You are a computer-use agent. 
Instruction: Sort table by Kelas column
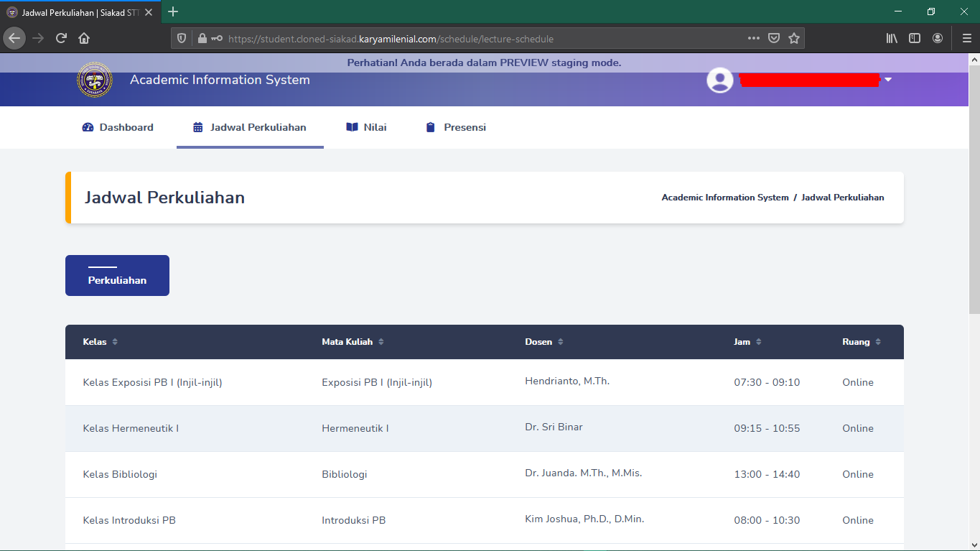[x=101, y=342]
